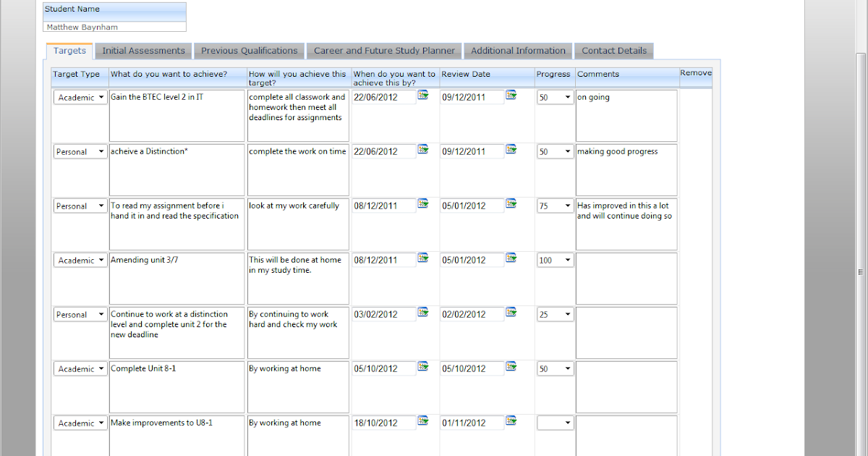
Task: Click the 03/02/2012 achieve-by date field
Action: 384,314
